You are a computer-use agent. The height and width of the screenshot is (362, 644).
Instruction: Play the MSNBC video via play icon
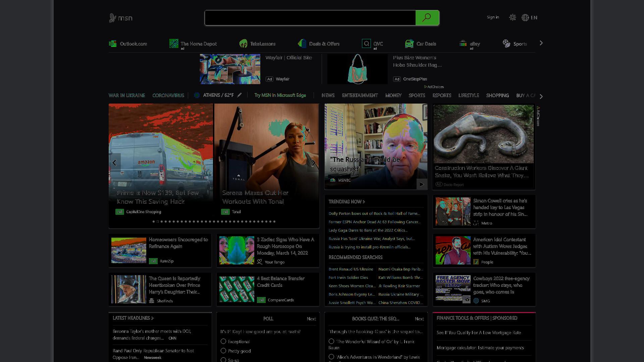click(x=422, y=184)
